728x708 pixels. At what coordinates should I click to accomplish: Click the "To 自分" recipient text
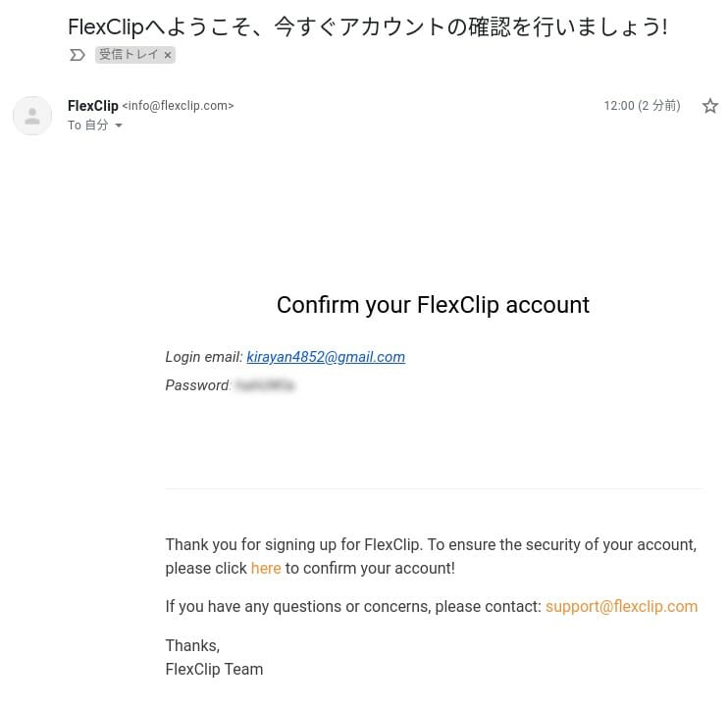87,126
